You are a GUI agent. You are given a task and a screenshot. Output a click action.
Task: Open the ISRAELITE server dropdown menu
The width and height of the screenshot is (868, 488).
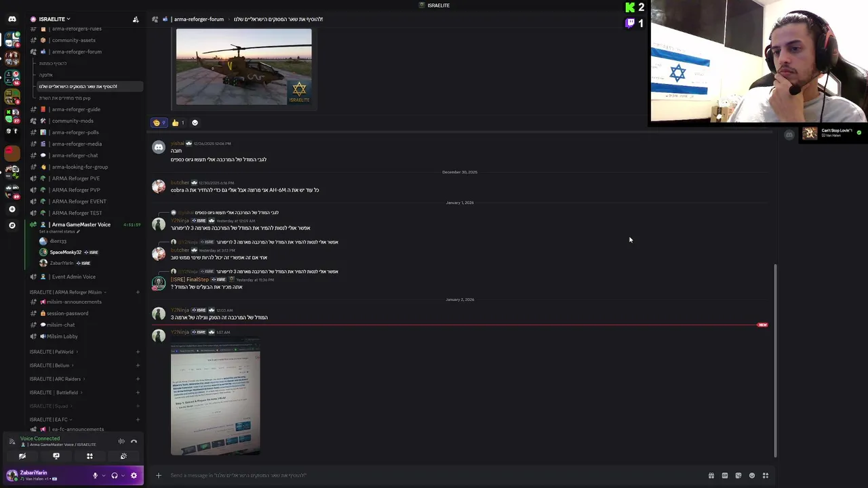click(x=54, y=19)
